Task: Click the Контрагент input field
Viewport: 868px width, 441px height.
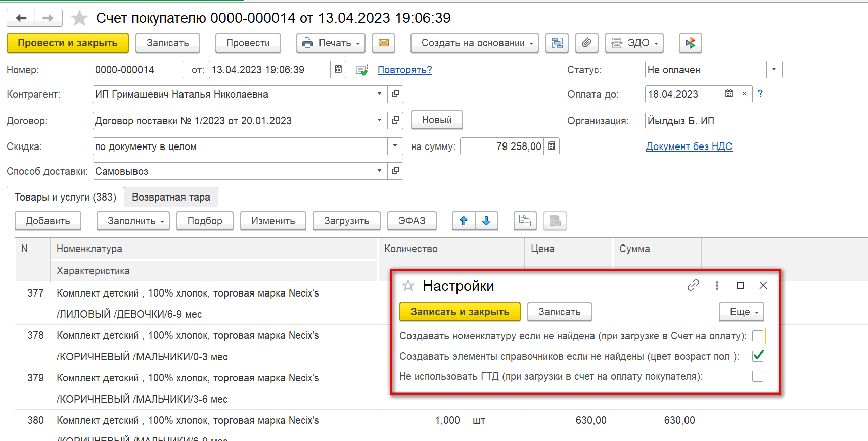Action: tap(233, 94)
